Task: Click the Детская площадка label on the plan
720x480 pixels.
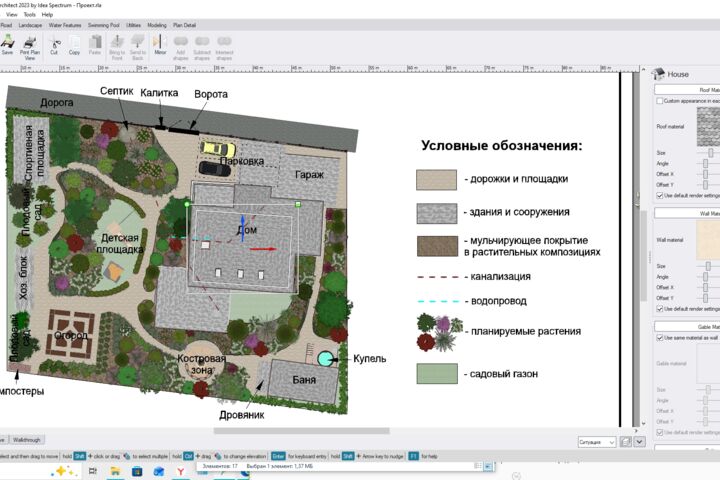Action: (x=119, y=243)
